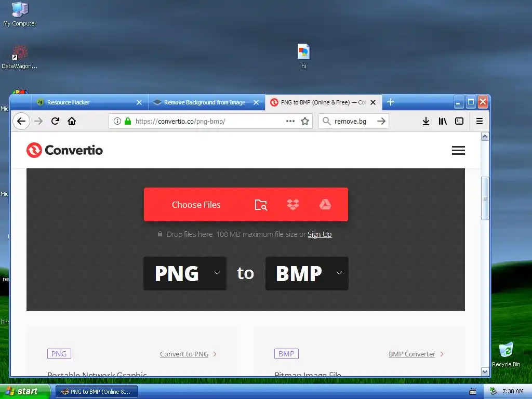Viewport: 532px width, 399px height.
Task: Select DataWagon desktop shortcut
Action: 19,57
